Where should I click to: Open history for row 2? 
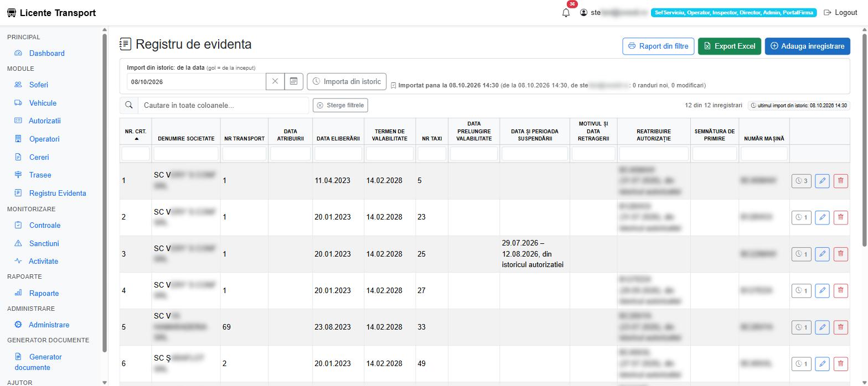801,217
